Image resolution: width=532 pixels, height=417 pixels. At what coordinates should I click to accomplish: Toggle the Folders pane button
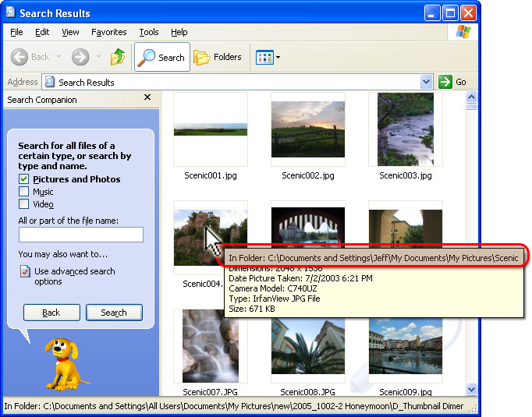[217, 57]
